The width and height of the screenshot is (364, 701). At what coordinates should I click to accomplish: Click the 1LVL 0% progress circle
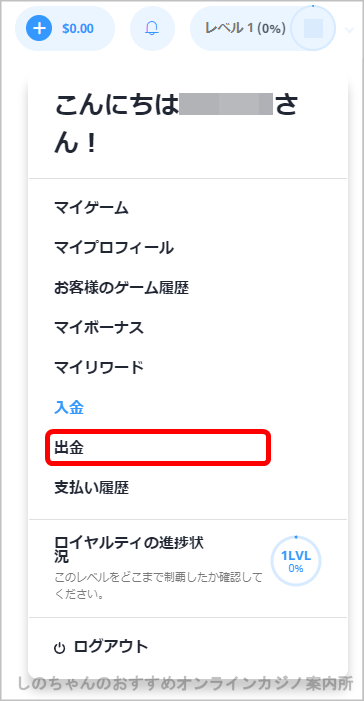(296, 561)
